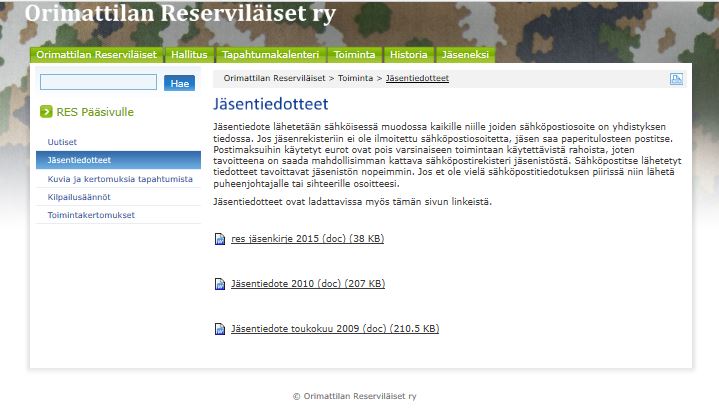719x414 pixels.
Task: Download Jäsentiedote toukokuu 2009 (doc) link
Action: (x=334, y=329)
